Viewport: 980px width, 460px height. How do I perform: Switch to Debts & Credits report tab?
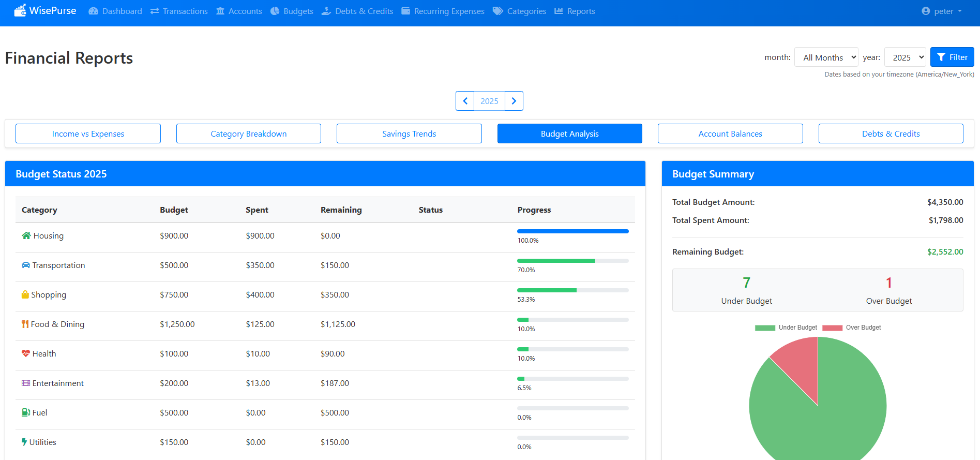(891, 133)
